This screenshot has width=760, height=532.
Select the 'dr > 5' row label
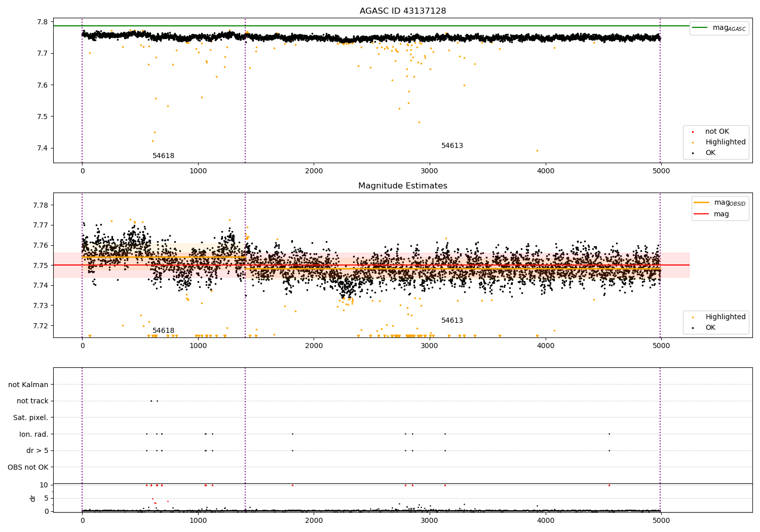point(37,451)
